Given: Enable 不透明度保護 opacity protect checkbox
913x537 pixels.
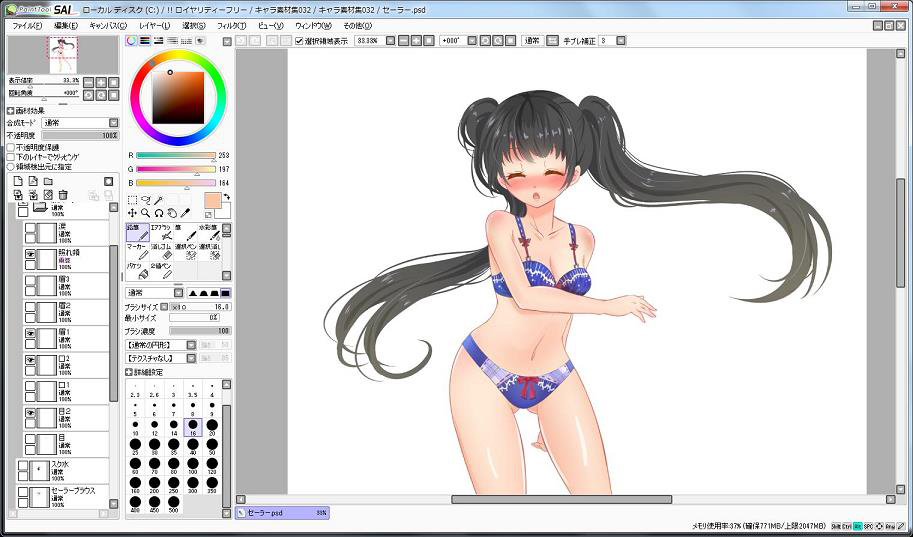Looking at the screenshot, I should tap(11, 147).
